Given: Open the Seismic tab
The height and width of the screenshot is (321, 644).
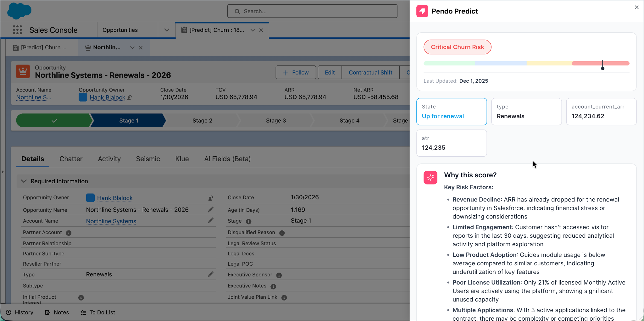Looking at the screenshot, I should pyautogui.click(x=148, y=159).
